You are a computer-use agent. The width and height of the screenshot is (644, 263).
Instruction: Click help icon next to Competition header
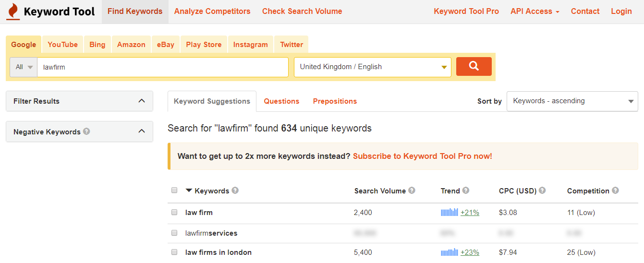click(615, 191)
